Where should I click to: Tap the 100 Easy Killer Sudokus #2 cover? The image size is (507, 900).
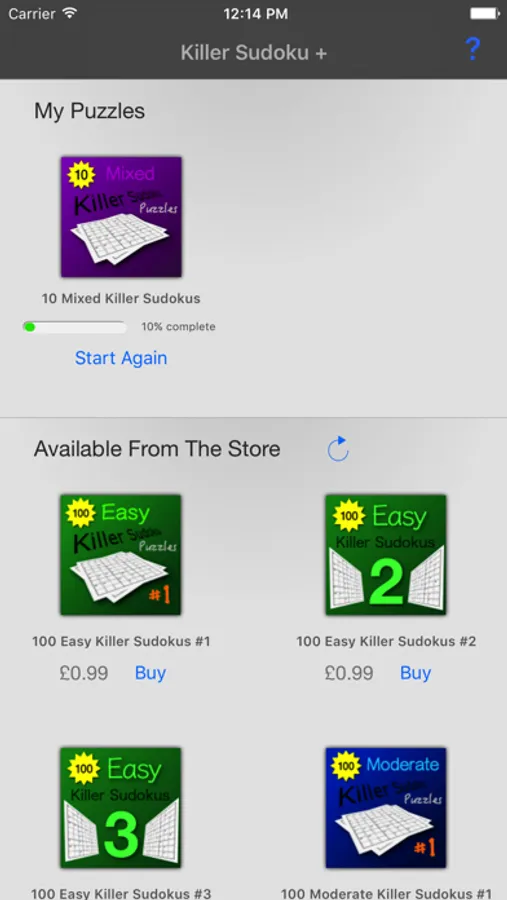pos(386,554)
